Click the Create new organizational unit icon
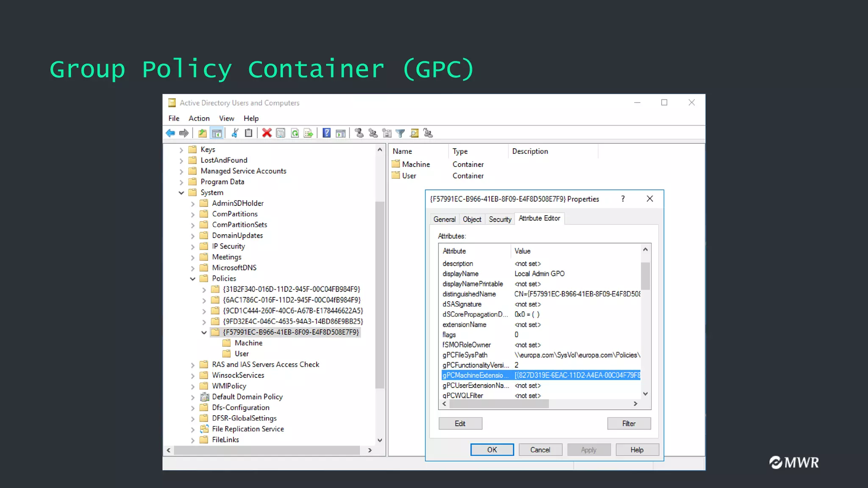The height and width of the screenshot is (488, 868). 387,133
